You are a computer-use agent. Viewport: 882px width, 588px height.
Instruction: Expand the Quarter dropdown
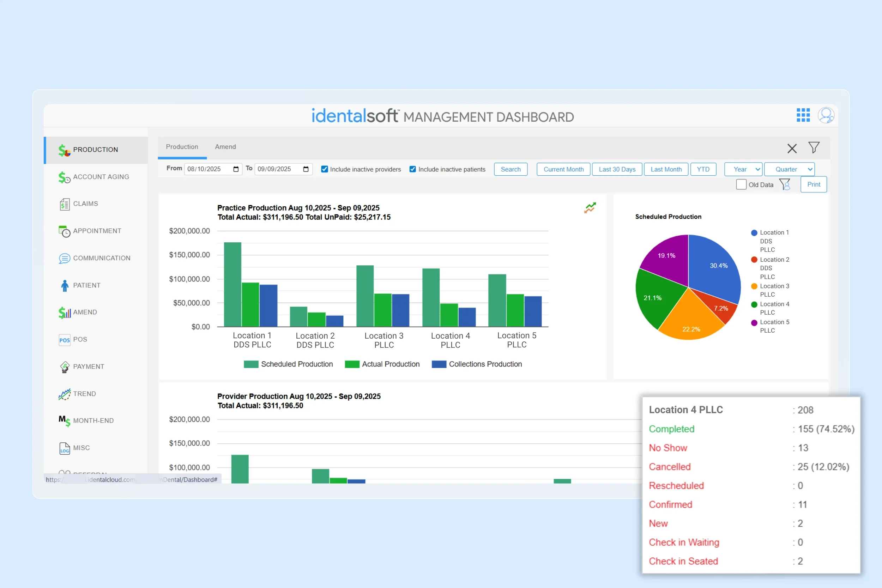click(x=789, y=169)
